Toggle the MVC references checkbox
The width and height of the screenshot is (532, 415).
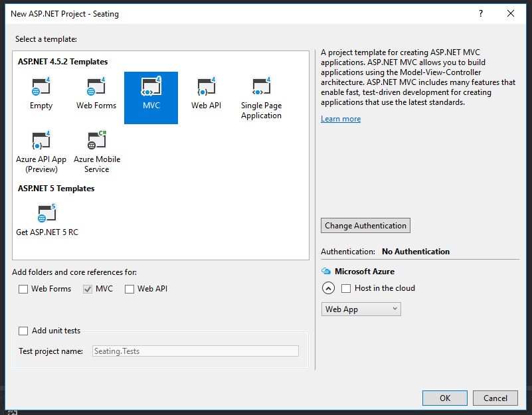pos(88,289)
